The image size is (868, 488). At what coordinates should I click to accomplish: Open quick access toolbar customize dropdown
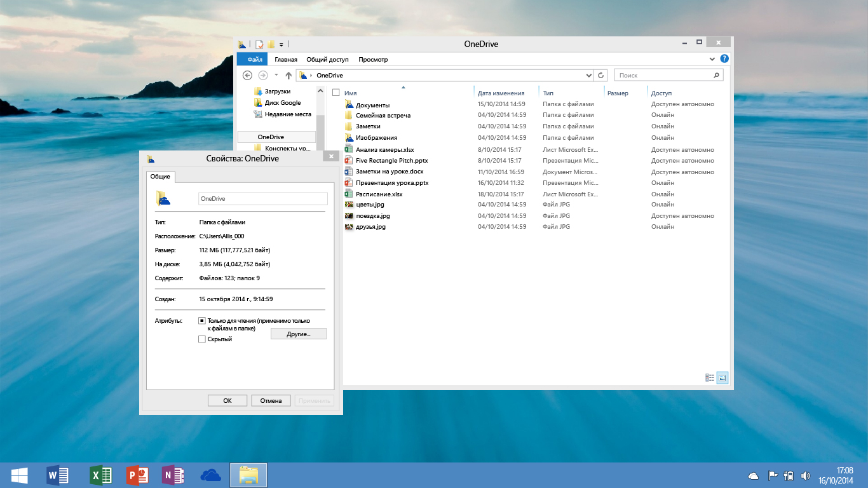(x=281, y=45)
